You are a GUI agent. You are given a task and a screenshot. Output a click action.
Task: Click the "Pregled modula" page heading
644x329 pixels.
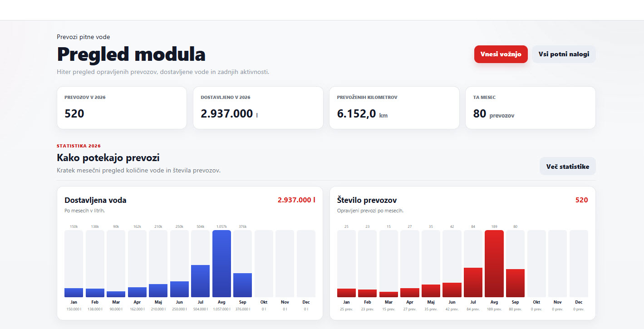[x=131, y=54]
